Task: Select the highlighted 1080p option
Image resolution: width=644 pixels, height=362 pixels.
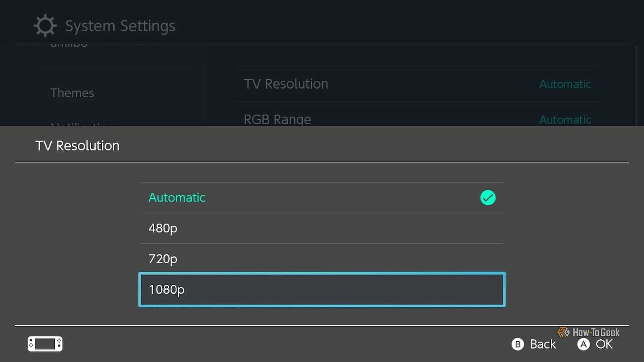Action: point(322,289)
